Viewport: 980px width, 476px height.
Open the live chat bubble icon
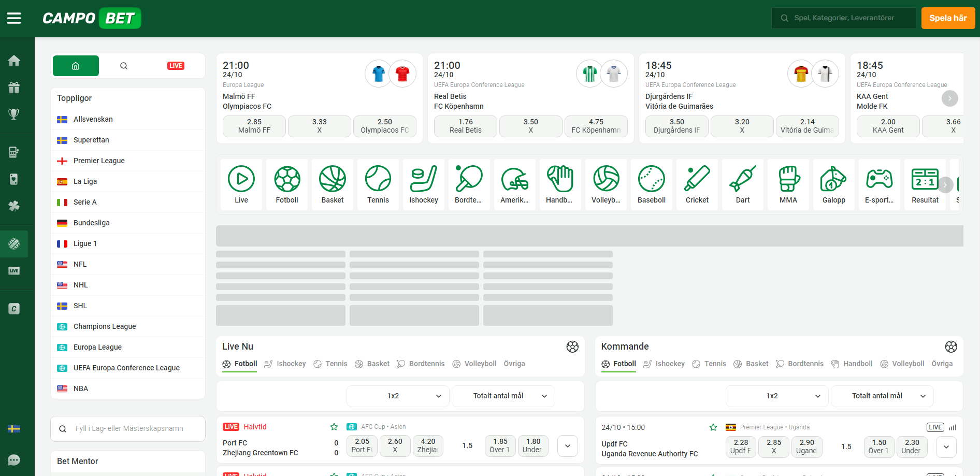point(14,460)
